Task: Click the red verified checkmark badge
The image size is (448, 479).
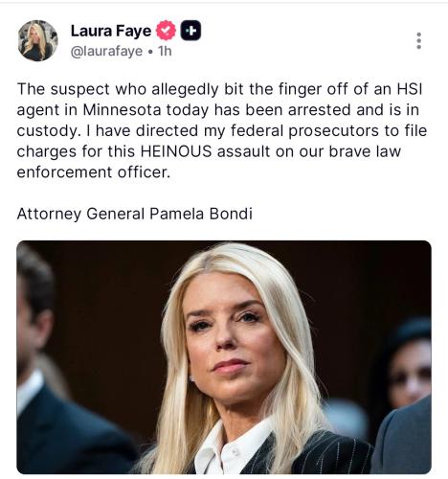Action: point(166,31)
